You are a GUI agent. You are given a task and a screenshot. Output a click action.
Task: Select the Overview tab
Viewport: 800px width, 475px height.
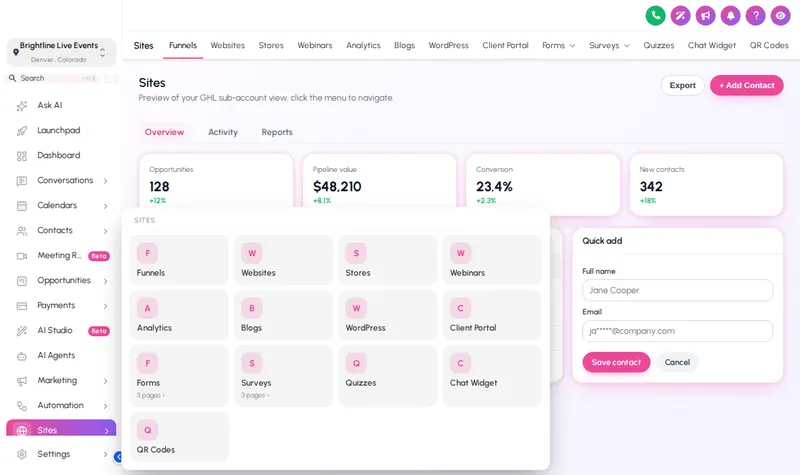[164, 132]
